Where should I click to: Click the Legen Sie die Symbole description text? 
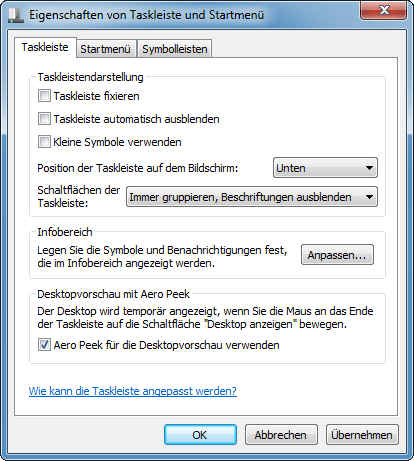coord(162,257)
